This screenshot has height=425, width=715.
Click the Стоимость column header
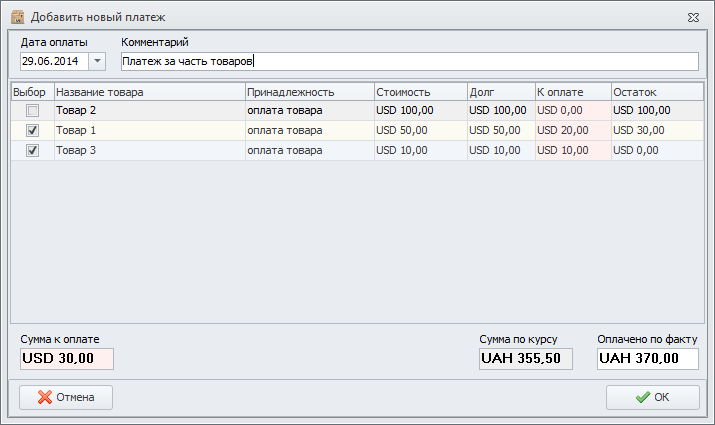420,92
